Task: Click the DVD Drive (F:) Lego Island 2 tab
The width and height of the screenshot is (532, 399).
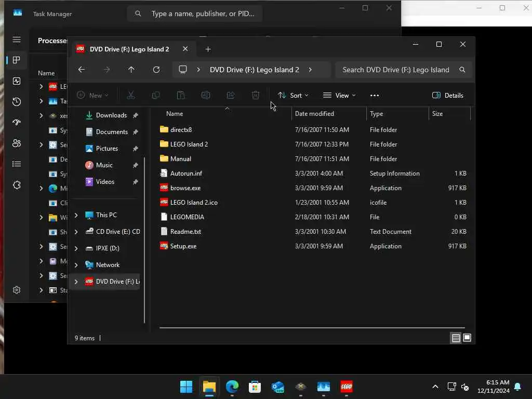Action: [129, 49]
